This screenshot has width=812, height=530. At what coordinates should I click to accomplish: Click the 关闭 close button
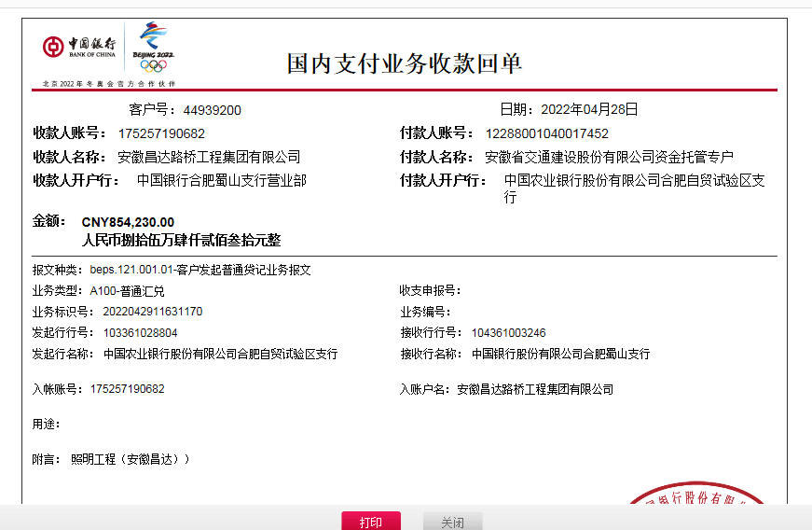pos(452,522)
